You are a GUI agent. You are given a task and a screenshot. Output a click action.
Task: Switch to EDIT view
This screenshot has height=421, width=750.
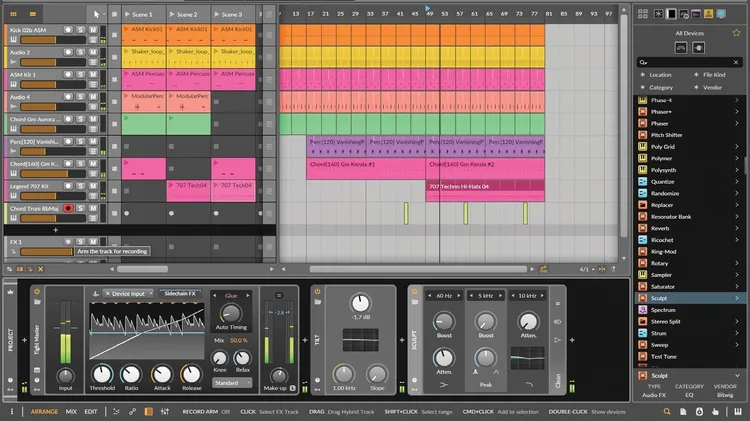(x=91, y=411)
